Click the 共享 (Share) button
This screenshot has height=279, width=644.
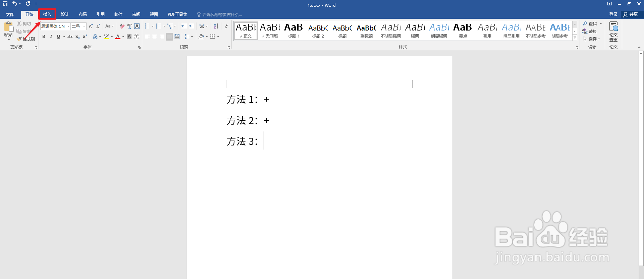[x=631, y=14]
